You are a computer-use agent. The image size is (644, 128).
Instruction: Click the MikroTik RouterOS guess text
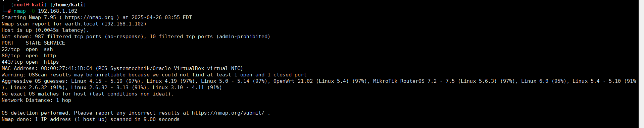tap(399, 81)
